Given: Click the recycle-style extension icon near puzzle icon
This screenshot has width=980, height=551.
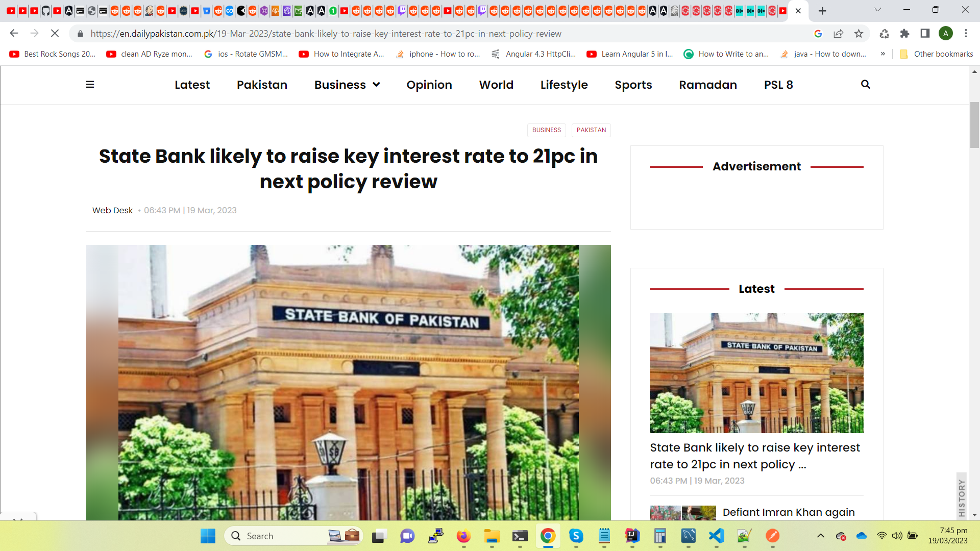Looking at the screenshot, I should (884, 34).
